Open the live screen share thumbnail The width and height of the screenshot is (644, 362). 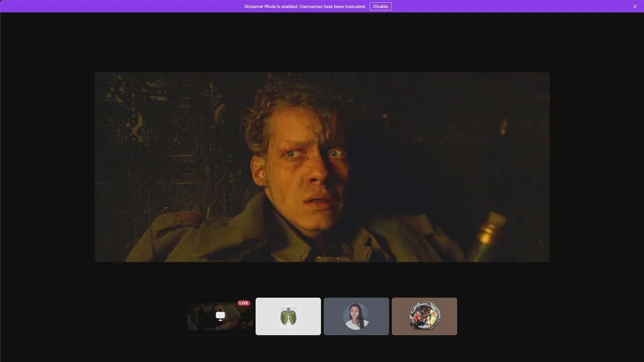(220, 316)
